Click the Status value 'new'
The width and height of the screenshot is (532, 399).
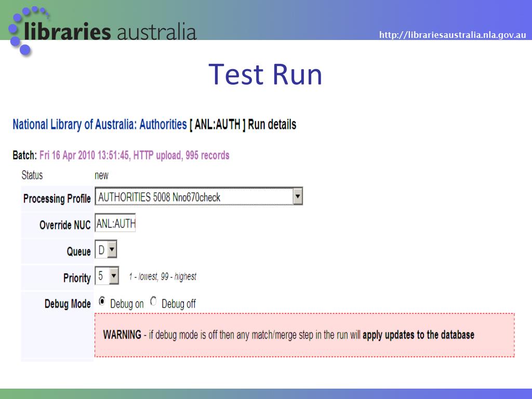coord(101,176)
